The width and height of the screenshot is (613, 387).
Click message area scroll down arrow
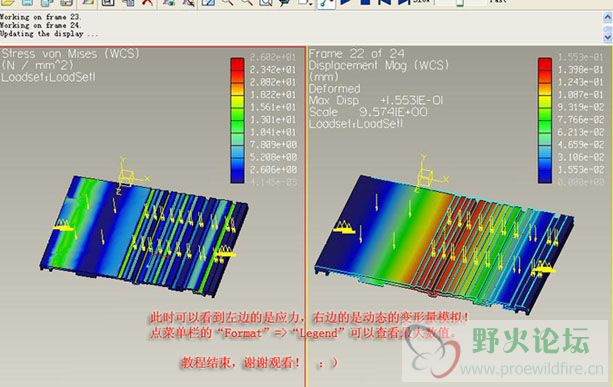pos(608,37)
